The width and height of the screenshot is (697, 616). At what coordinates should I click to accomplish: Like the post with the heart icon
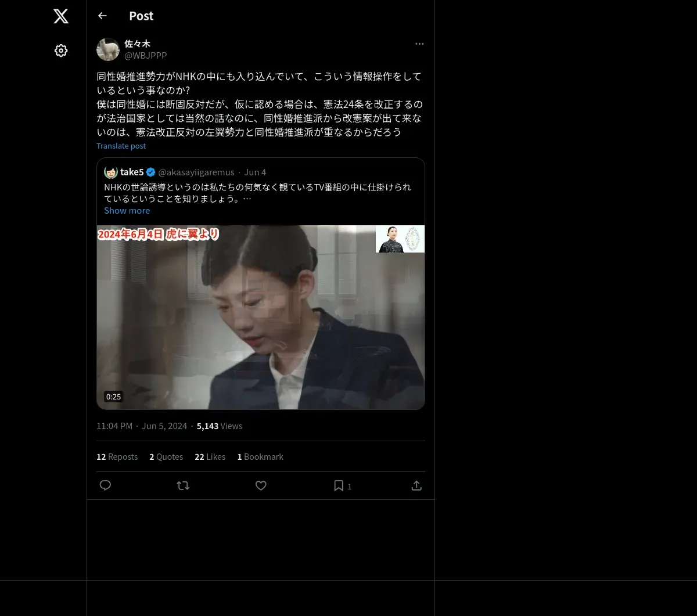[x=261, y=485]
